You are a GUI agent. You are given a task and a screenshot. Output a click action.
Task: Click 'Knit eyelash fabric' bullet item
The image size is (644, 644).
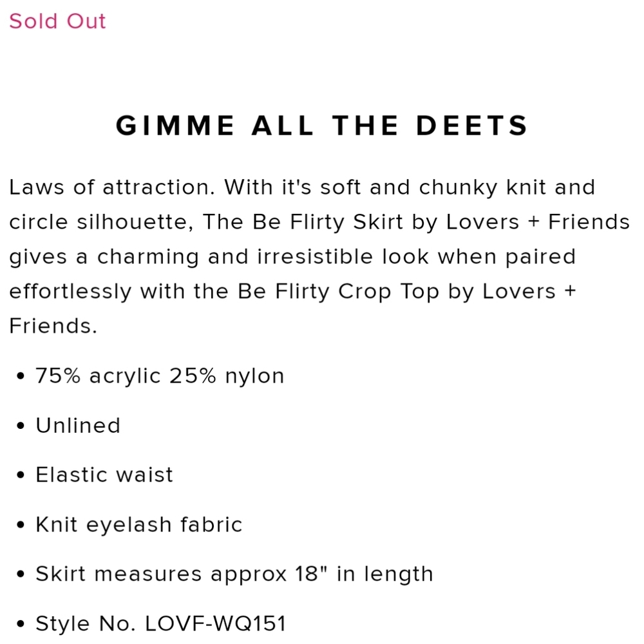(x=139, y=525)
